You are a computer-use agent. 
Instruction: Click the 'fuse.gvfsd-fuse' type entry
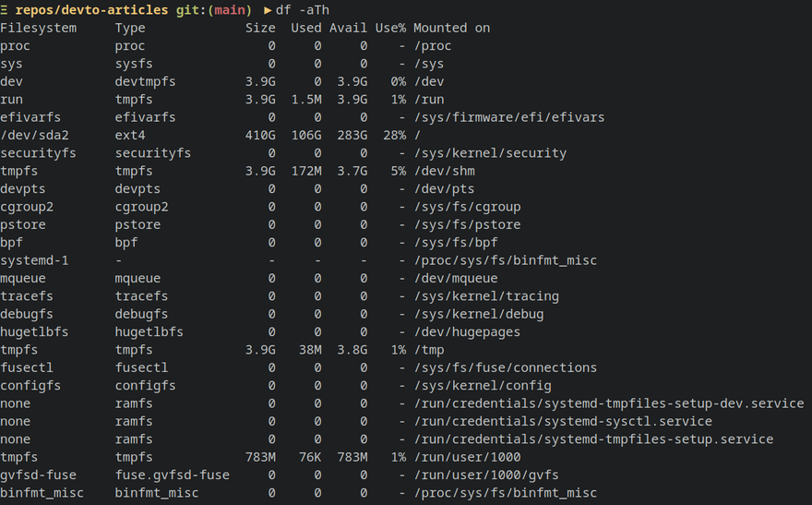(x=172, y=475)
